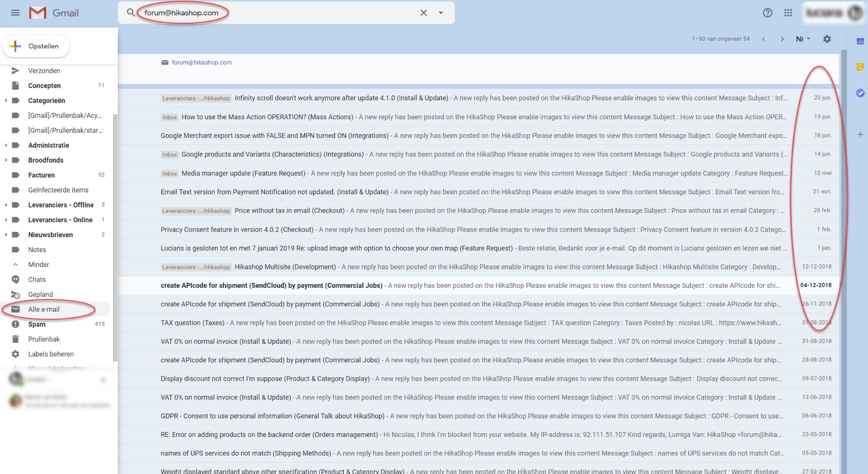
Task: Click the get add-ons plus icon
Action: click(x=860, y=134)
